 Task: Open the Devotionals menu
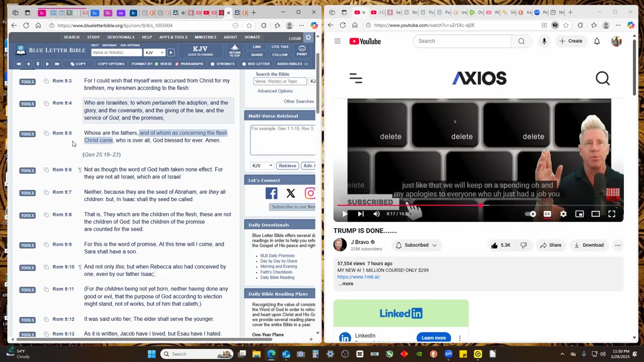pyautogui.click(x=121, y=37)
